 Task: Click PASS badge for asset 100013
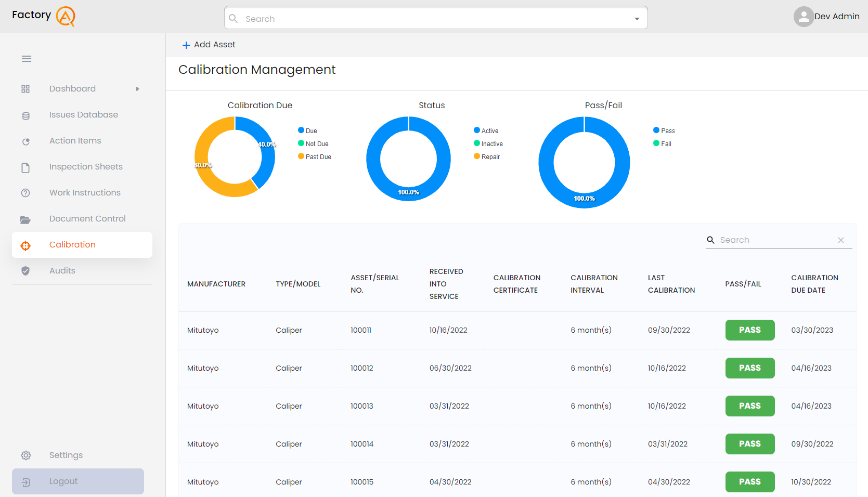tap(750, 406)
